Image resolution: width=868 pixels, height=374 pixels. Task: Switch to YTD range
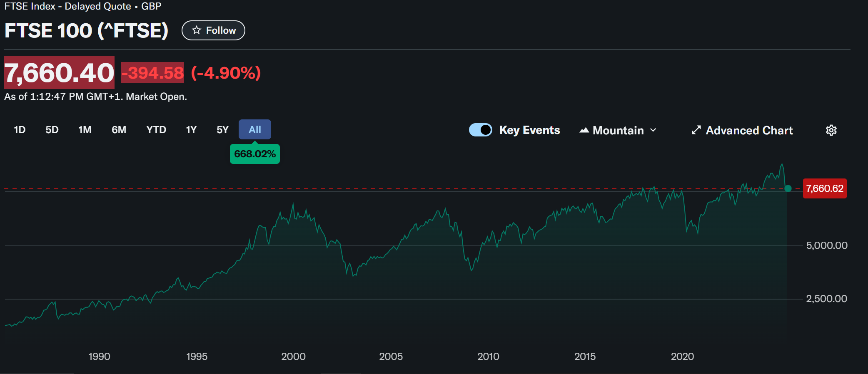point(156,130)
